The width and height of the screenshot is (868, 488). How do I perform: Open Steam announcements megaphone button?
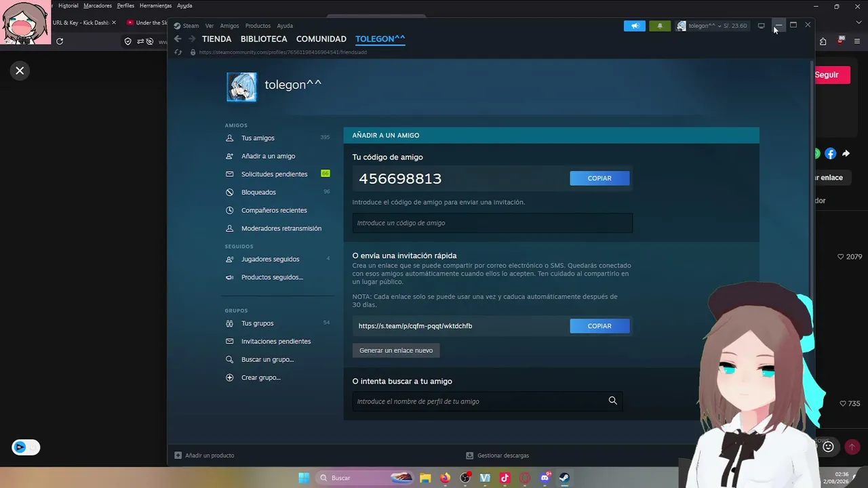coord(635,26)
